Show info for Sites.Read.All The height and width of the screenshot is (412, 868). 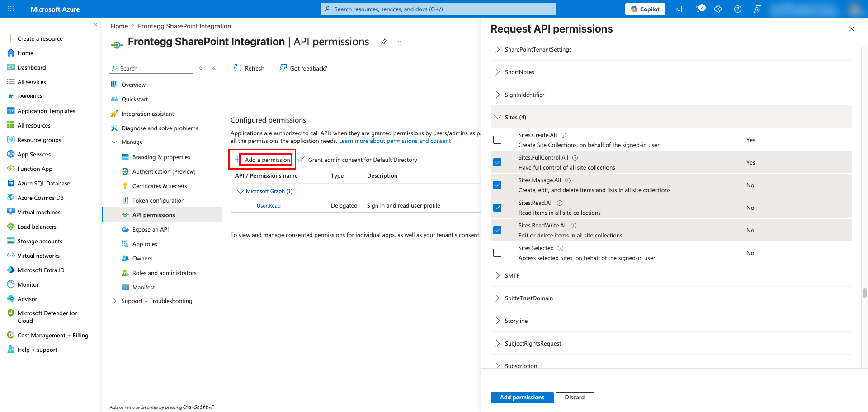point(560,203)
